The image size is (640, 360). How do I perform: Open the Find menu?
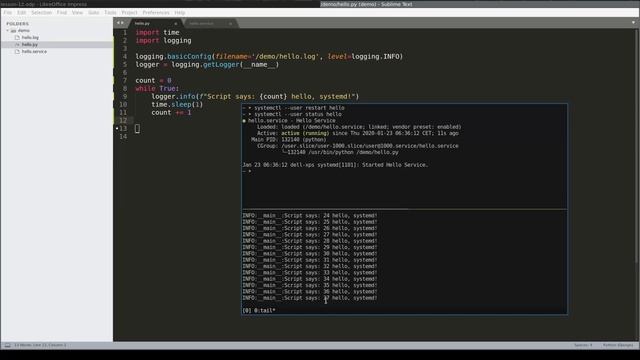click(62, 13)
